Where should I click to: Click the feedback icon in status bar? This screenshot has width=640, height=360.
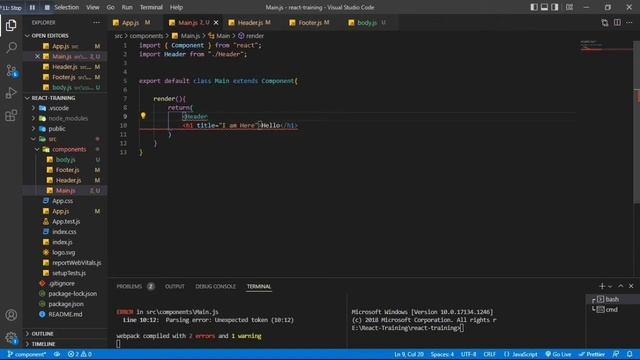pos(616,354)
